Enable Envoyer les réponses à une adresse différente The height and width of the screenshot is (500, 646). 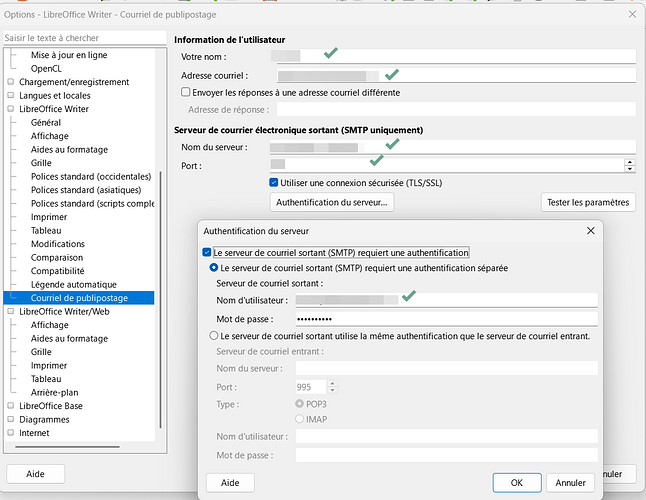(x=187, y=92)
